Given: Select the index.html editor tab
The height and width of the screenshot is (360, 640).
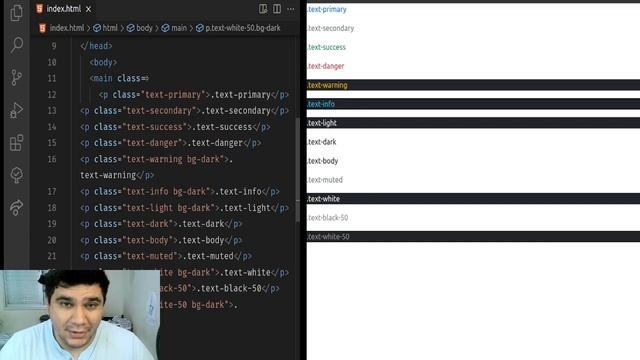Looking at the screenshot, I should [64, 9].
